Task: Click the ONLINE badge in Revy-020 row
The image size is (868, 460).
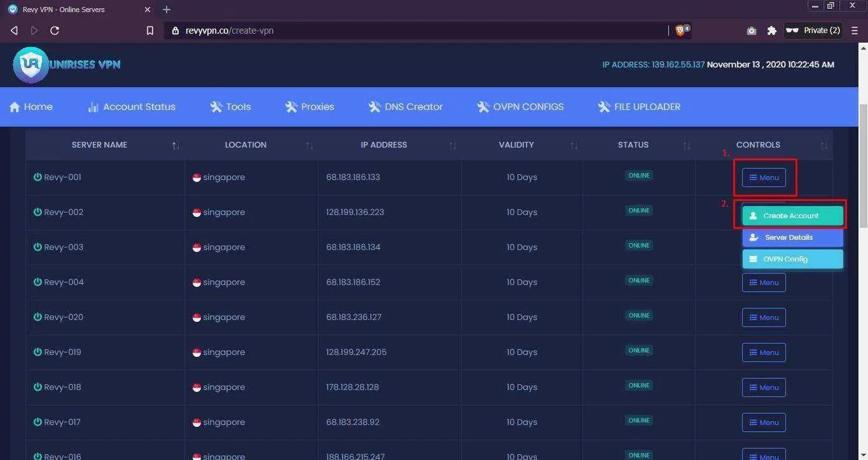Action: pyautogui.click(x=639, y=316)
